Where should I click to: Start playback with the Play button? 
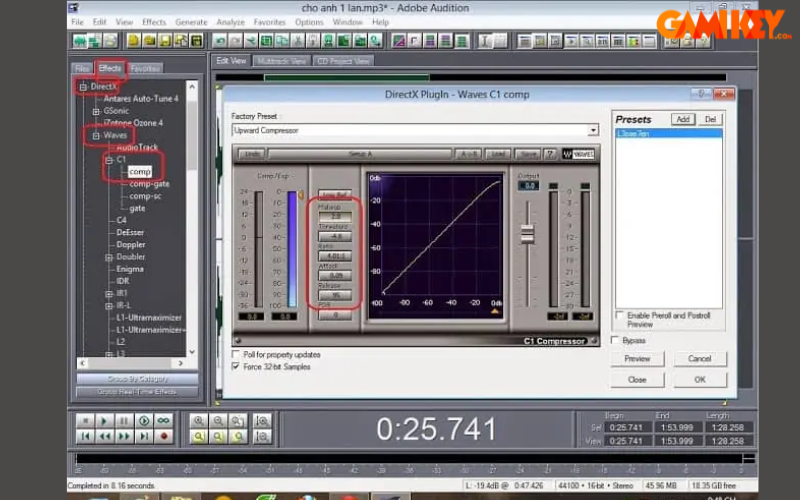coord(104,421)
